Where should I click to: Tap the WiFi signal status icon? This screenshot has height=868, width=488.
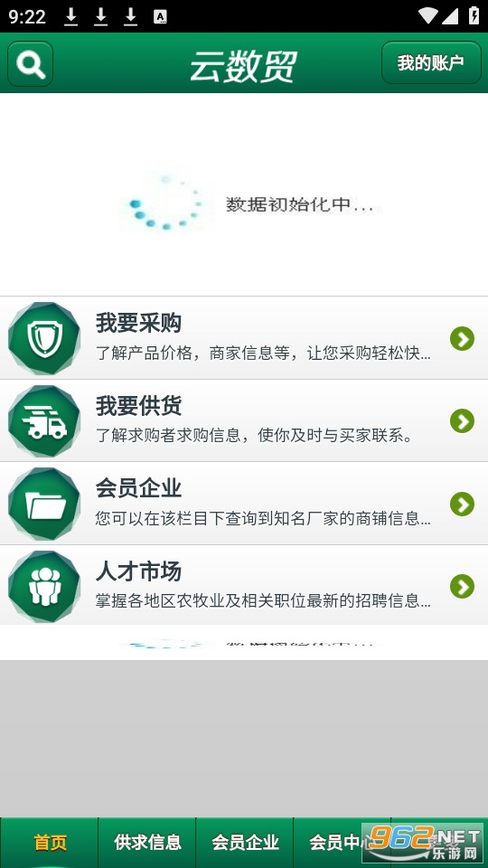tap(427, 16)
